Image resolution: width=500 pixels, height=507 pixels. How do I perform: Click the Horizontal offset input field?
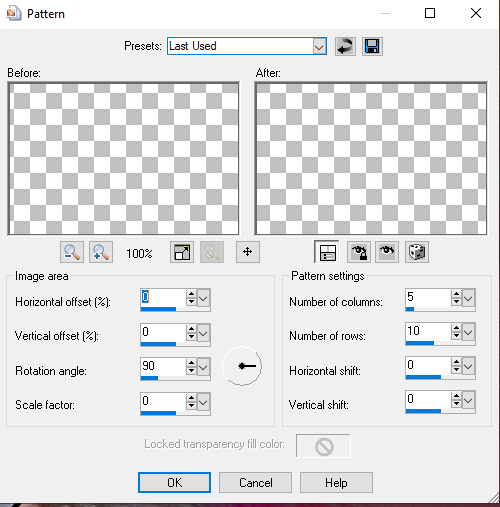point(163,297)
